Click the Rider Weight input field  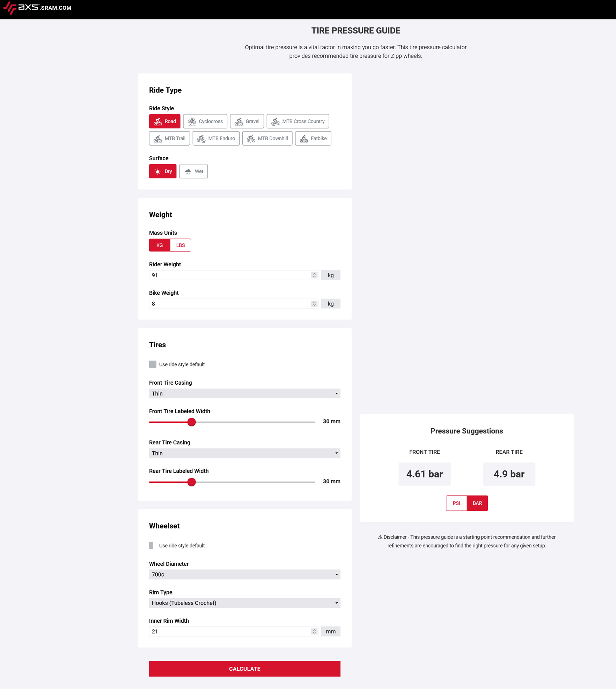pos(230,275)
